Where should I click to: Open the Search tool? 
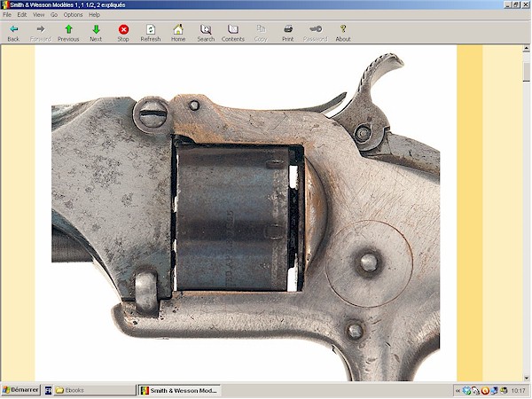pos(206,33)
